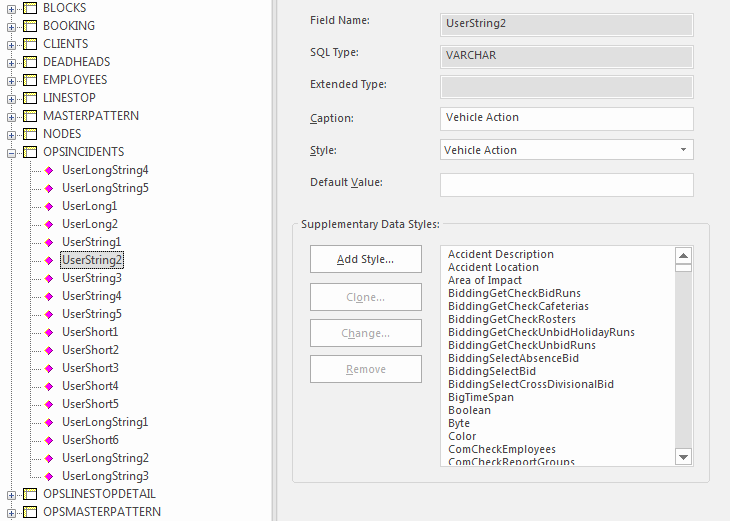The height and width of the screenshot is (521, 730).
Task: Click the Add Style... button
Action: click(366, 259)
